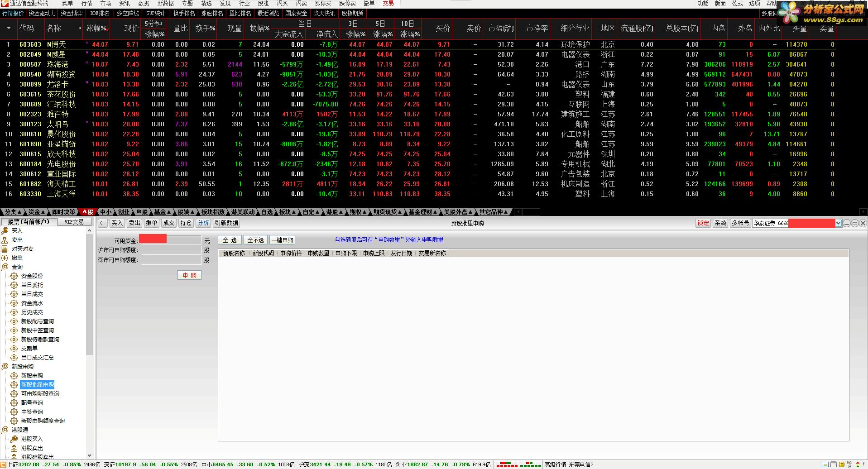This screenshot has width=868, height=469.
Task: Open the 交易 menu
Action: 388,4
